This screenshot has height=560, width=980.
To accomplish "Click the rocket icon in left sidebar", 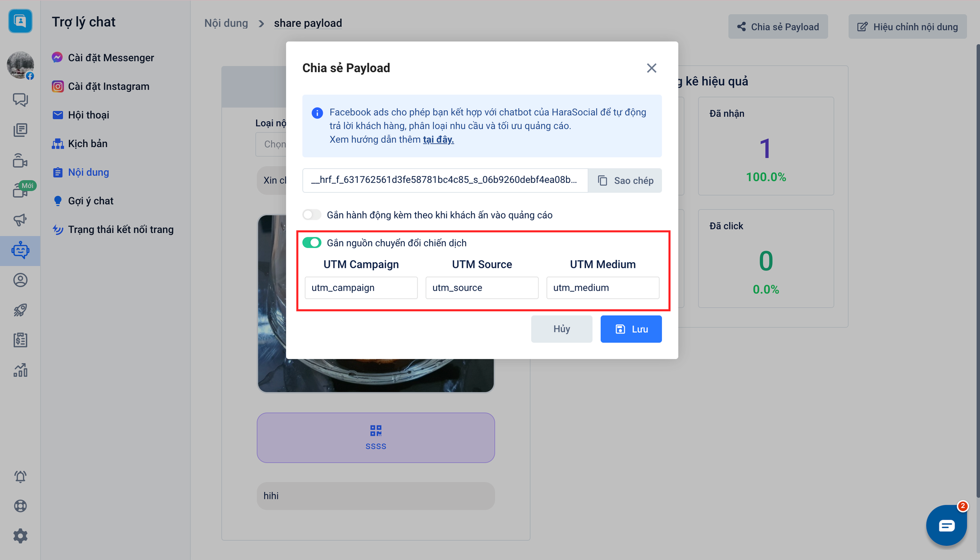I will [x=20, y=310].
